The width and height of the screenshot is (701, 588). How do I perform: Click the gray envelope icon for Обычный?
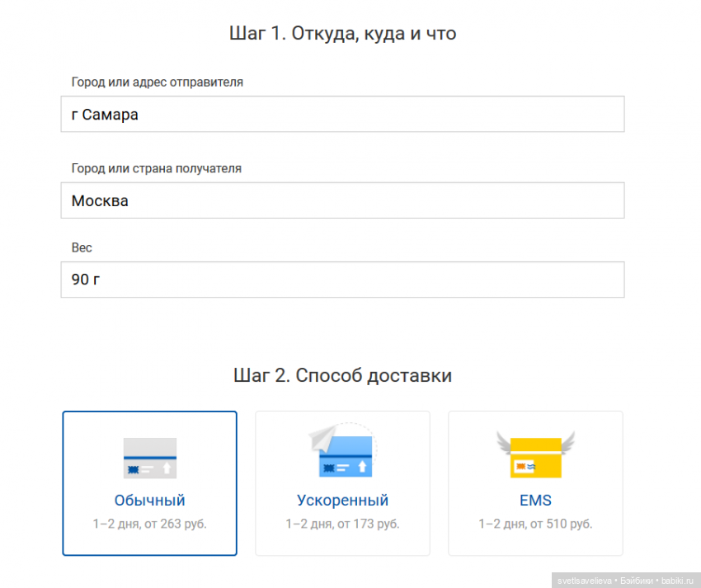click(x=149, y=458)
